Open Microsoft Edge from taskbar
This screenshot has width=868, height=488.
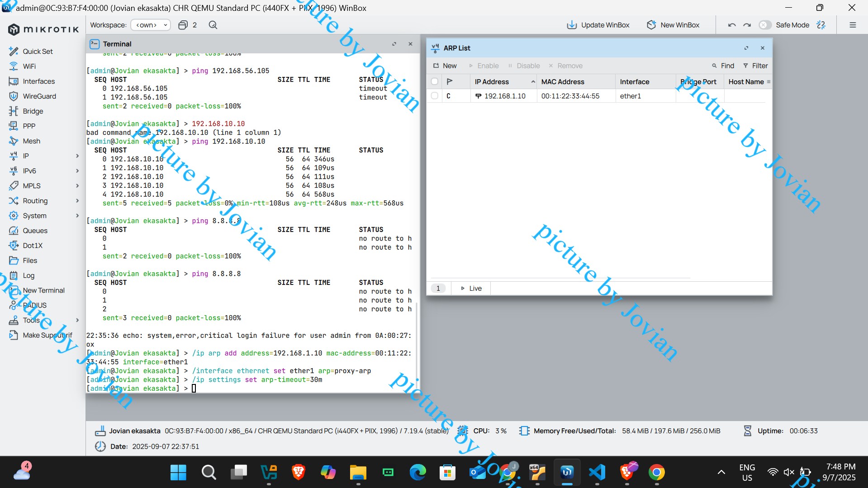pos(417,472)
